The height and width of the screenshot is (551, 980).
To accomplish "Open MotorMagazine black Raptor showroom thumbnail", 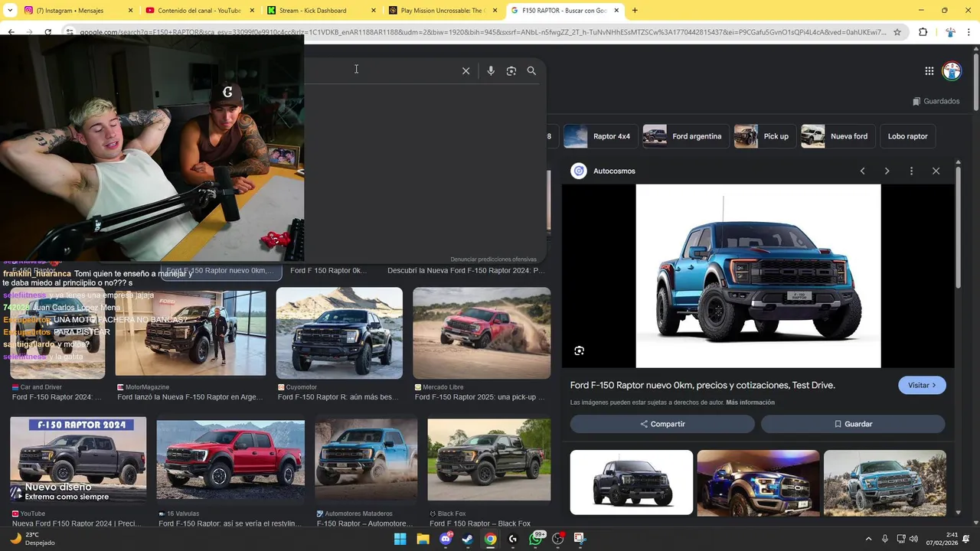I will pos(191,333).
